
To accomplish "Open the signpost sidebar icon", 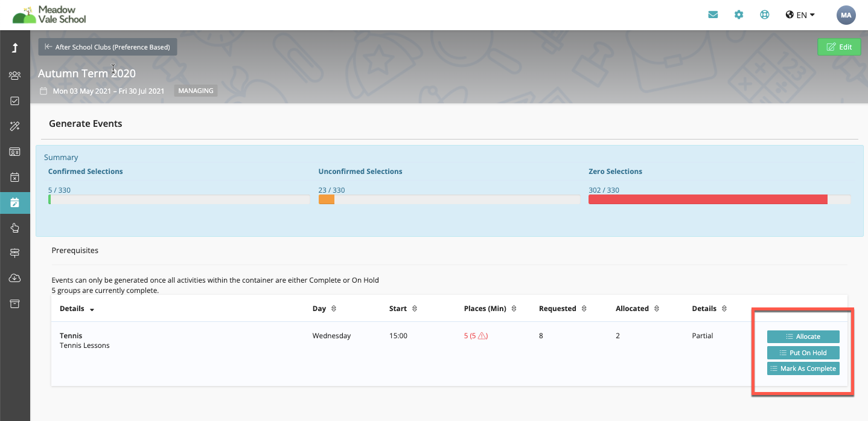I will [x=15, y=253].
